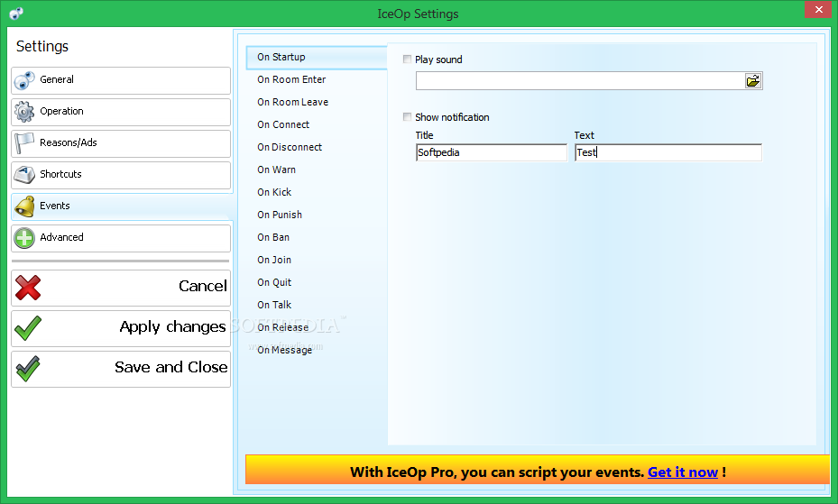Select the On Warn event
838x504 pixels.
point(276,170)
